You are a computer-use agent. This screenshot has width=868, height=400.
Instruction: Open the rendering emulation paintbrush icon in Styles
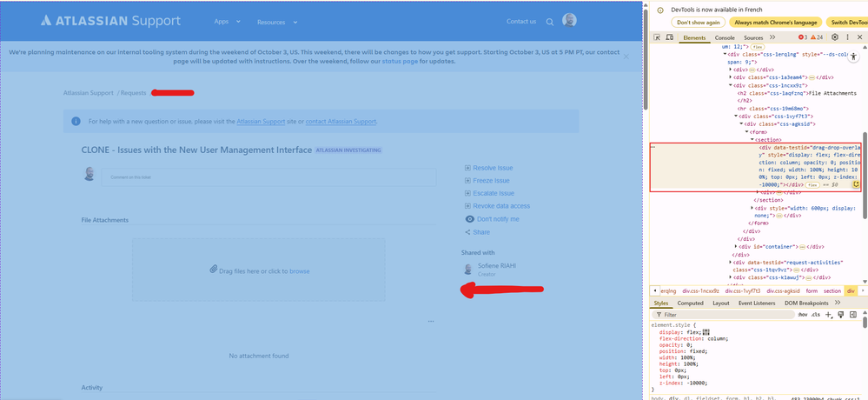click(840, 315)
